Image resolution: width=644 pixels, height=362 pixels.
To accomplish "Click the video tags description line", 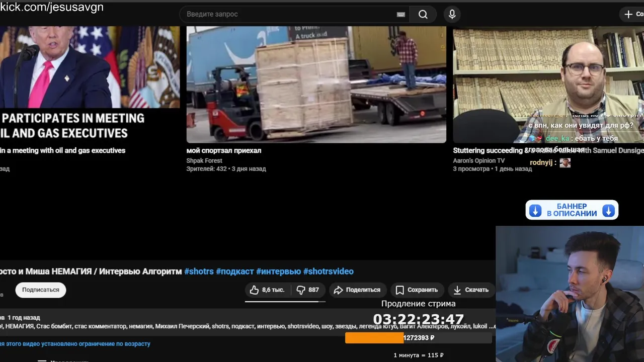I will 248,326.
